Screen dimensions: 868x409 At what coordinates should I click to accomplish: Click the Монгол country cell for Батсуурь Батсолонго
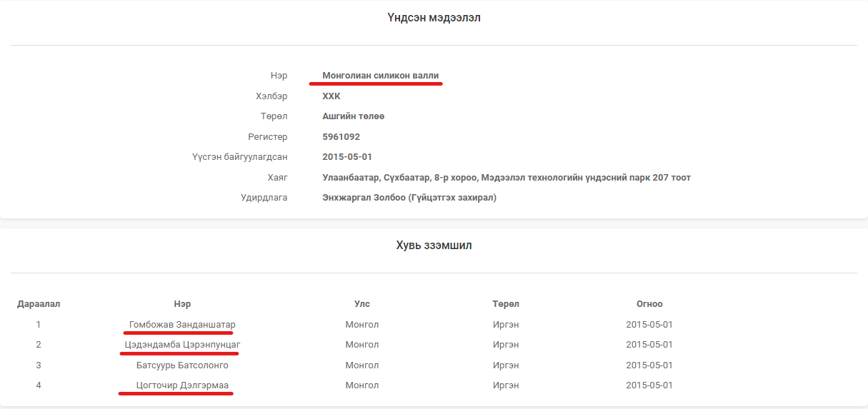tap(362, 365)
